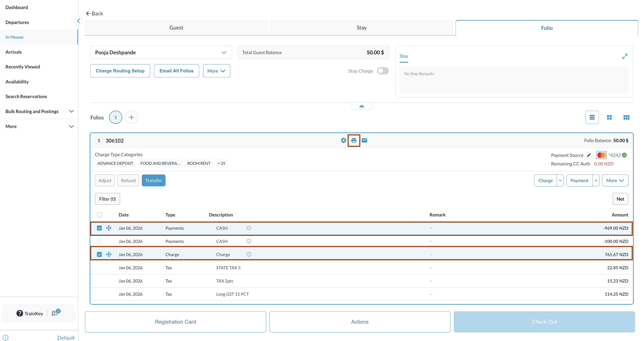Switch to three-column grid folio view
The width and height of the screenshot is (644, 341).
pos(626,117)
